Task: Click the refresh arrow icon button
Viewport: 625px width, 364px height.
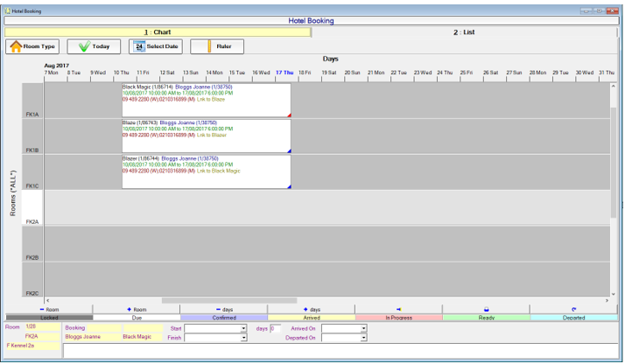Action: [x=573, y=310]
